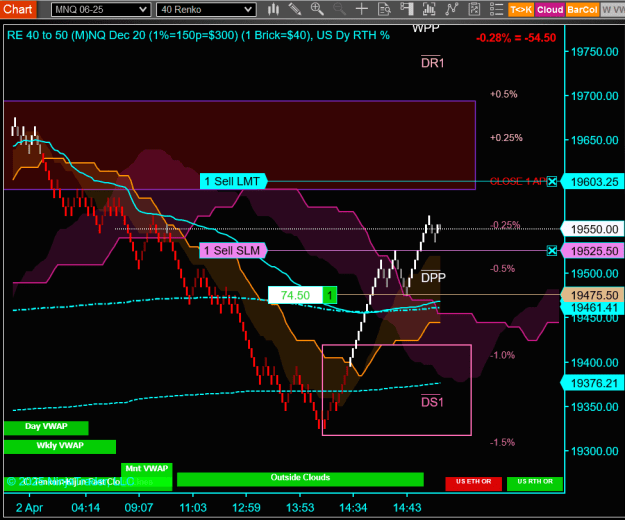Viewport: 625px width, 520px height.
Task: Click the RE 40 to 50 chart title
Action: click(198, 35)
